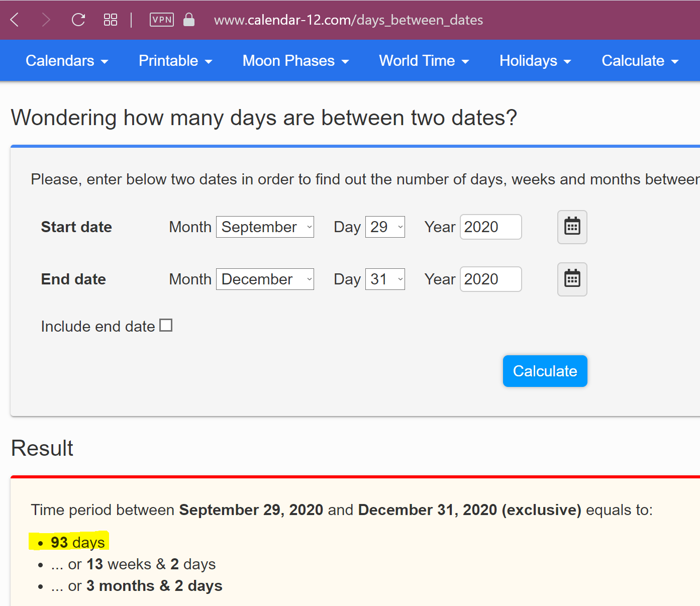
Task: Click the 'End date' label
Action: click(73, 279)
